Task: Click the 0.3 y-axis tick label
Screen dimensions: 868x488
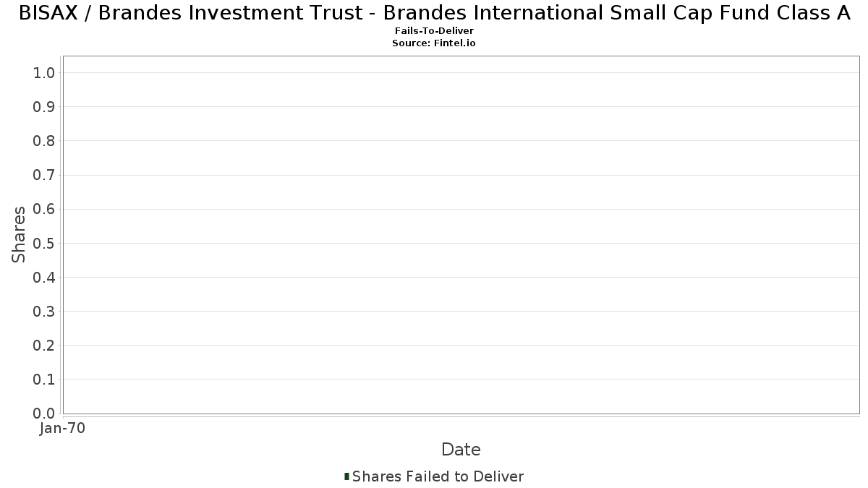Action: coord(44,312)
